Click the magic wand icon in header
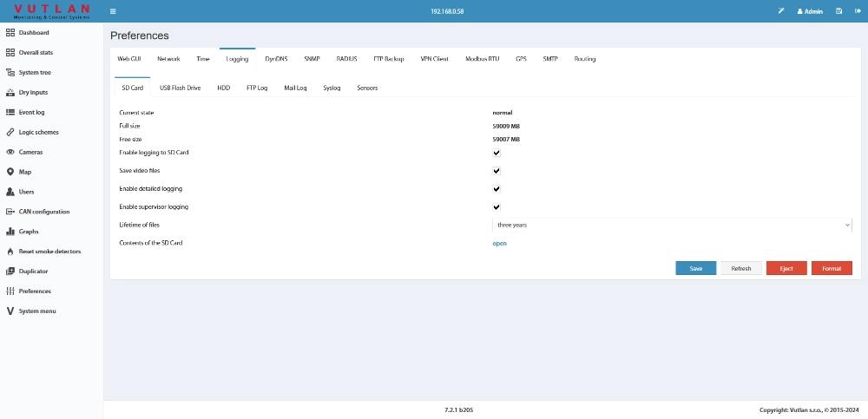Screen dimensions: 868x419 pos(781,11)
